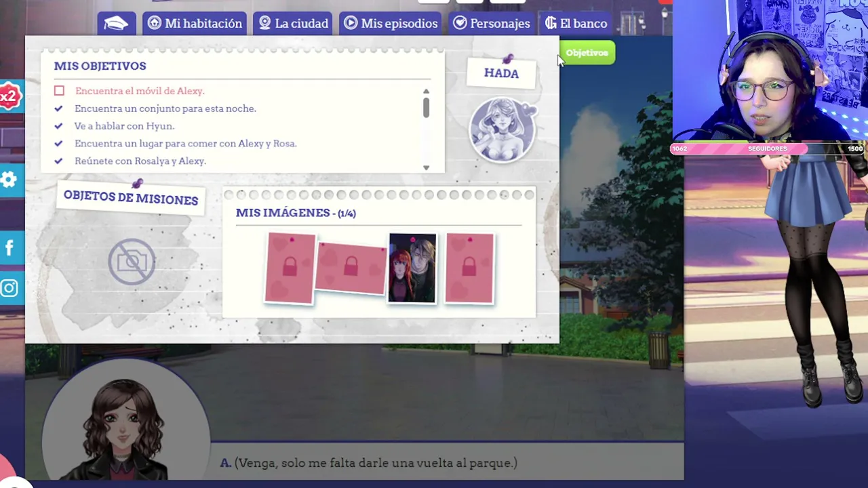868x488 pixels.
Task: Open the school home graduation cap icon
Action: tap(117, 23)
